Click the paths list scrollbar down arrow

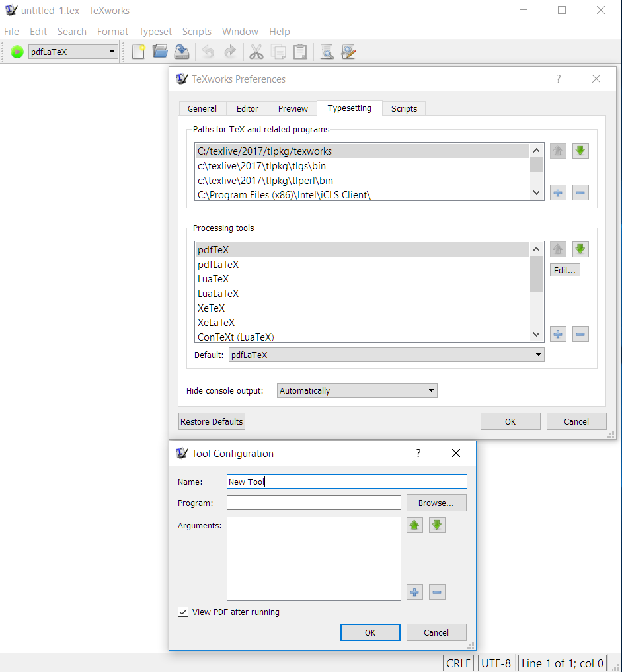[x=536, y=193]
